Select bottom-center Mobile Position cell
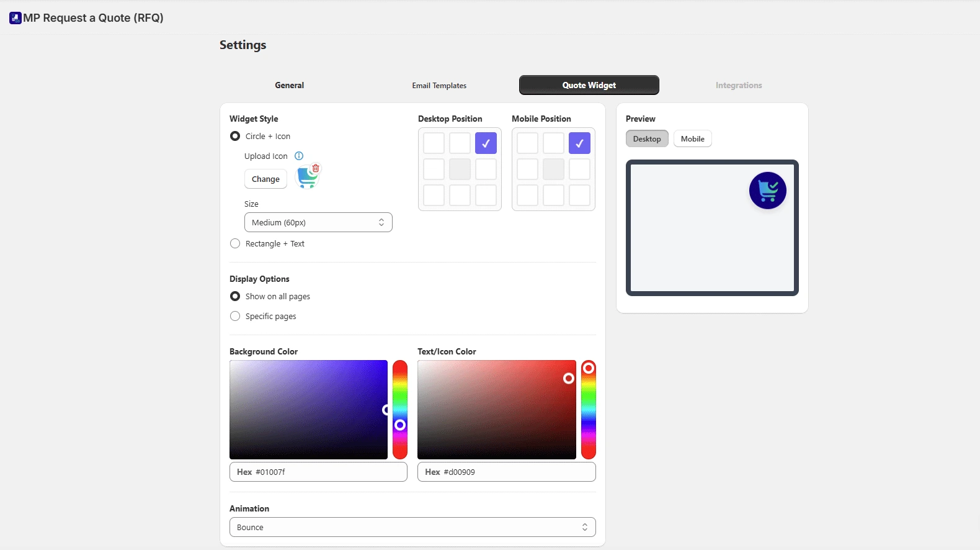 (553, 195)
